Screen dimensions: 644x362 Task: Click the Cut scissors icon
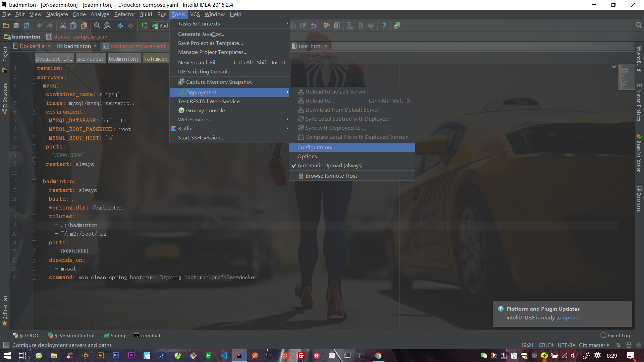coord(63,25)
